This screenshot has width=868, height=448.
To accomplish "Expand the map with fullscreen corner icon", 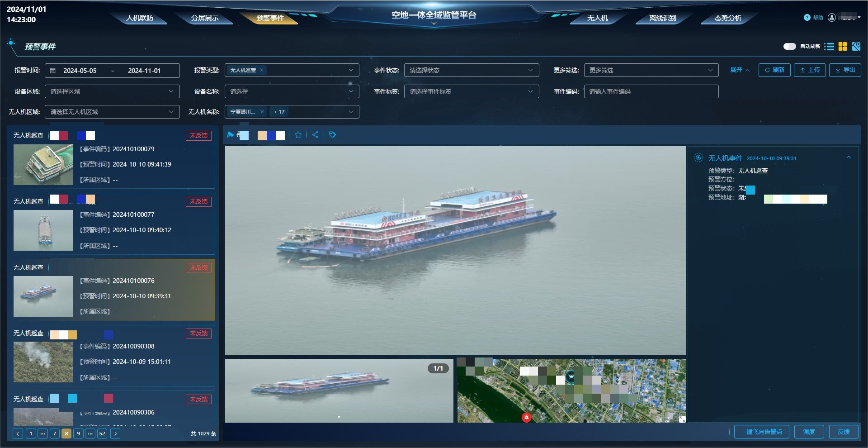I will 682,419.
